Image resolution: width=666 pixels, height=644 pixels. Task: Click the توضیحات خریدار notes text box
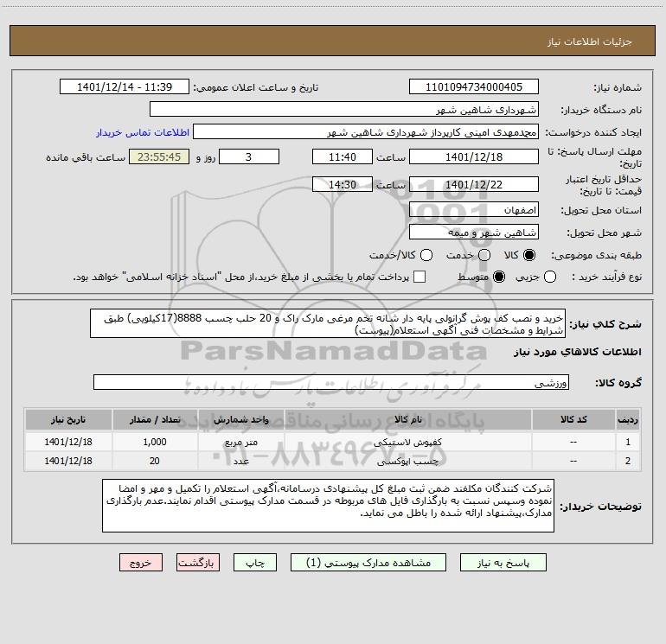328,506
